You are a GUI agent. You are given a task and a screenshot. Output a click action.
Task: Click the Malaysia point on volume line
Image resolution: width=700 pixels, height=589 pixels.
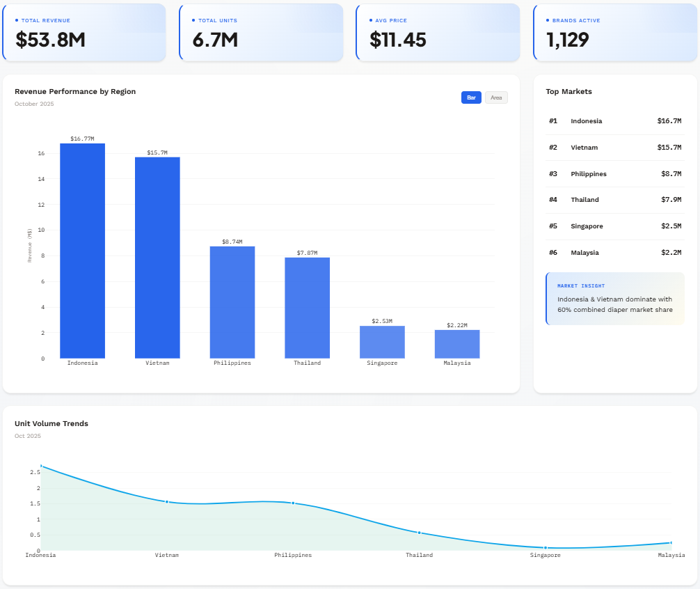pyautogui.click(x=671, y=543)
